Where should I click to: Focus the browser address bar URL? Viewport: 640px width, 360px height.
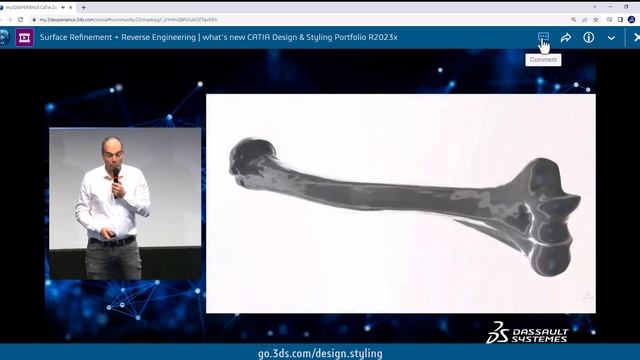pos(129,20)
